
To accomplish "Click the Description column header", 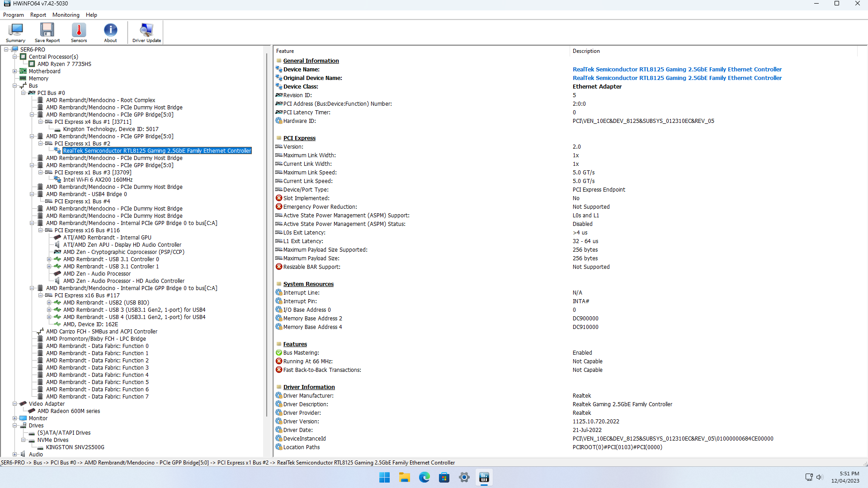I will [x=713, y=51].
